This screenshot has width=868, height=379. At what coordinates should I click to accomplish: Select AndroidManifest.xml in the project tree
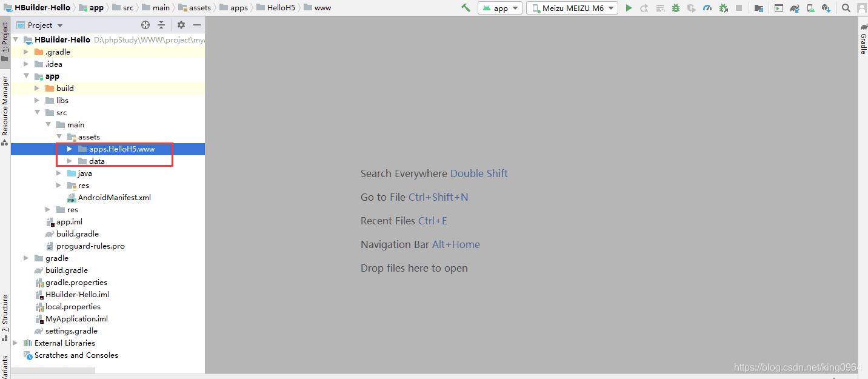[114, 198]
